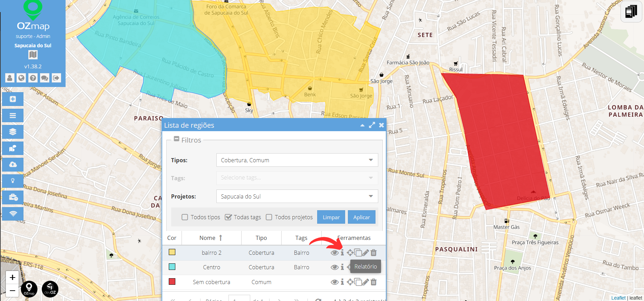Image resolution: width=644 pixels, height=301 pixels.
Task: Maximize the Lista de regiões panel
Action: coord(372,125)
